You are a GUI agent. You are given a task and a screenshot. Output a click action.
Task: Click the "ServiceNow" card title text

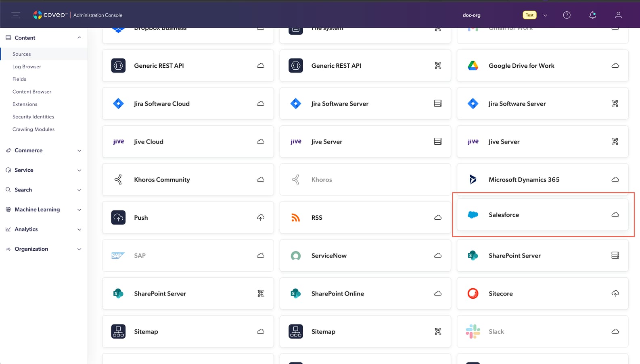click(329, 256)
